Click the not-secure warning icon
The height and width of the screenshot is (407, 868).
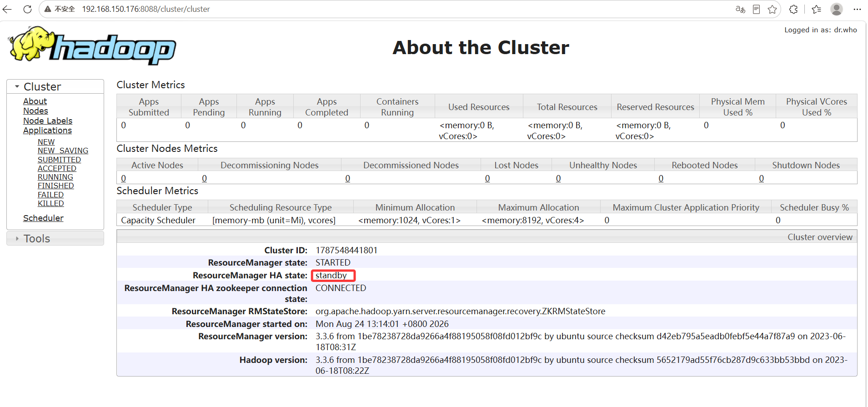(47, 9)
